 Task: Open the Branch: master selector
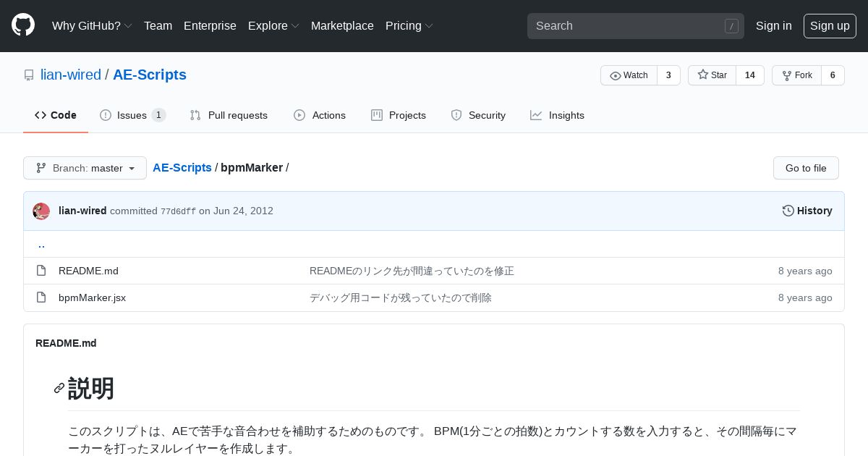85,168
